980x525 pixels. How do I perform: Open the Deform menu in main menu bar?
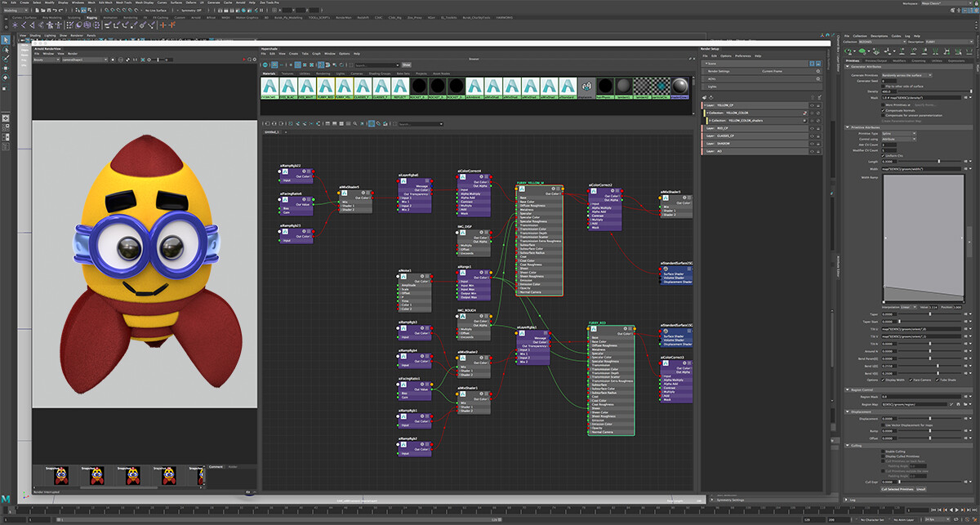(x=191, y=2)
